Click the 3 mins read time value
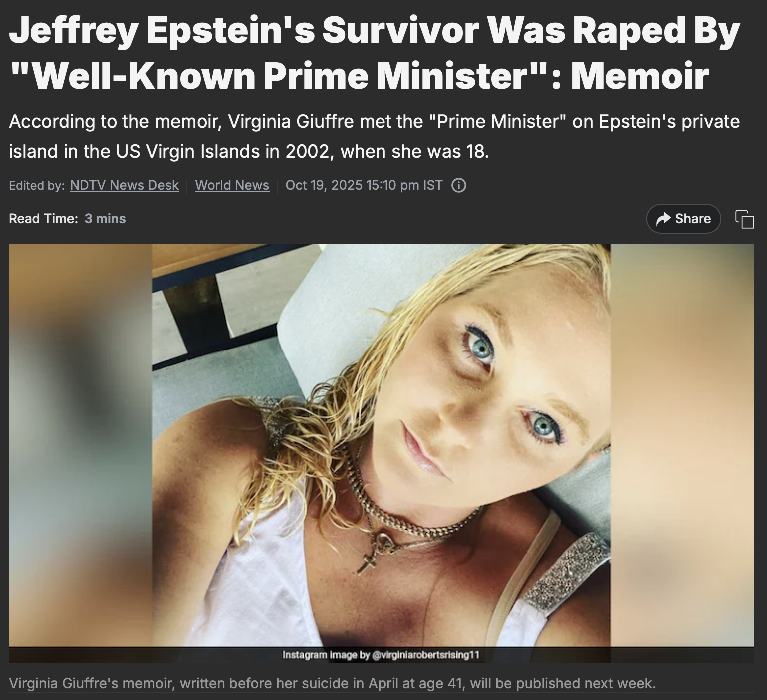This screenshot has height=700, width=767. (105, 219)
